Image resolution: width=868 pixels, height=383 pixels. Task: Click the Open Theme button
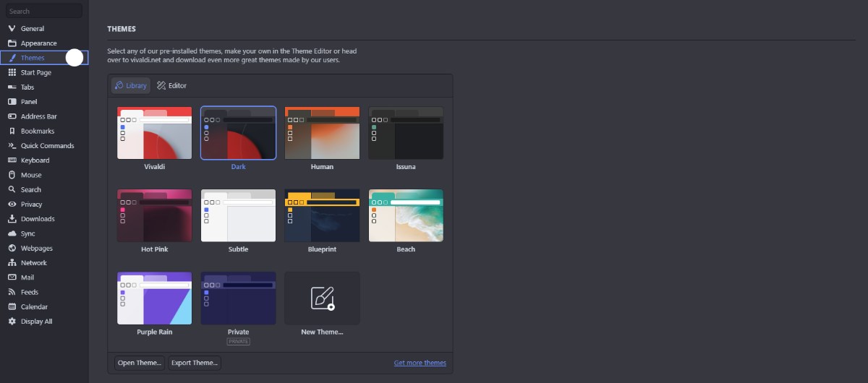tap(140, 363)
